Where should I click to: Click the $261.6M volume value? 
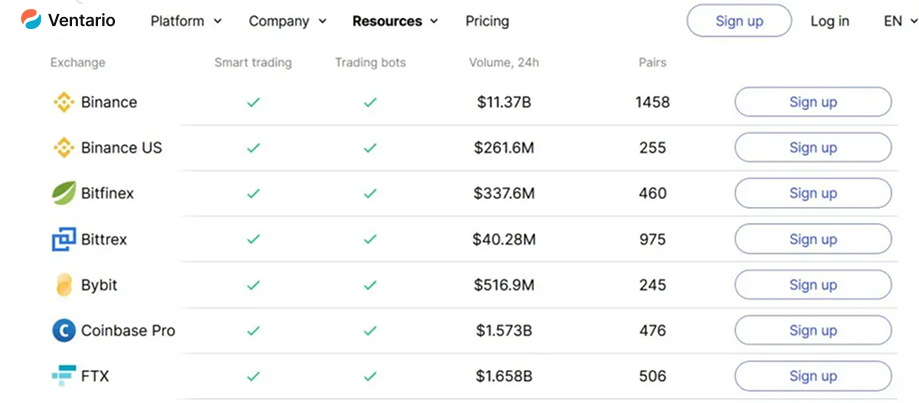504,148
